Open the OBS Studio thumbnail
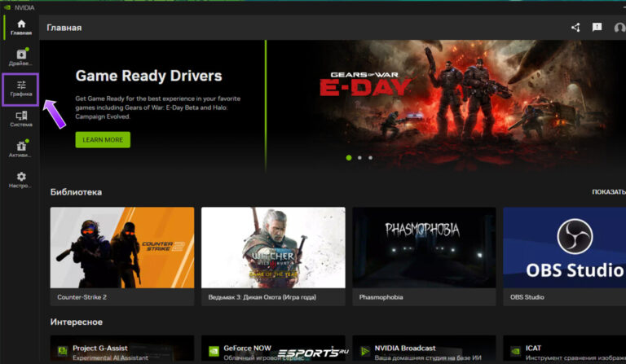The image size is (626, 364). [565, 248]
